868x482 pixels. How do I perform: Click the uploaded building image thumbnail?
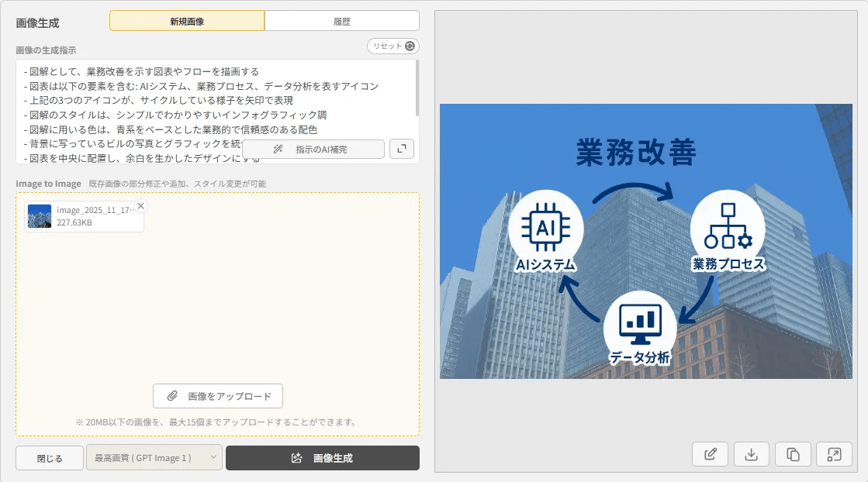[x=40, y=216]
